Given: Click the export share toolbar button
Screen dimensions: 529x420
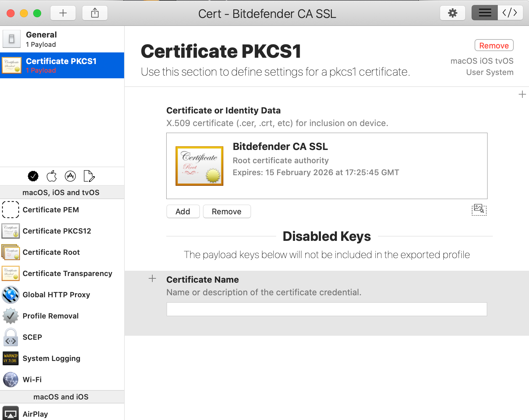Looking at the screenshot, I should (x=95, y=13).
